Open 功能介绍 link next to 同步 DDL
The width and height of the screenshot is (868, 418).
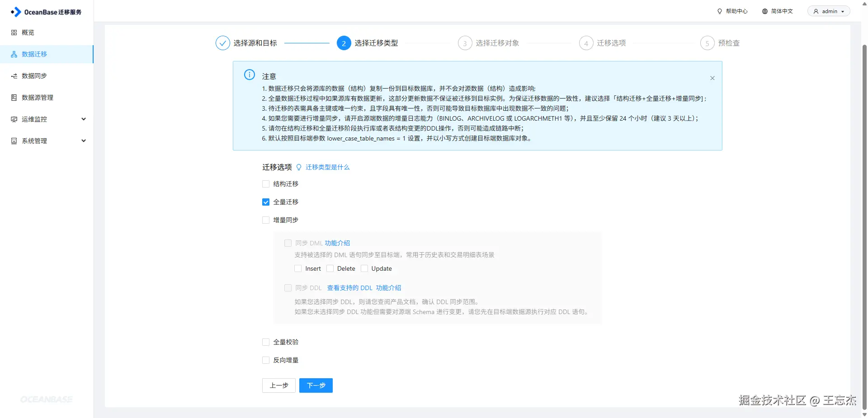coord(389,288)
